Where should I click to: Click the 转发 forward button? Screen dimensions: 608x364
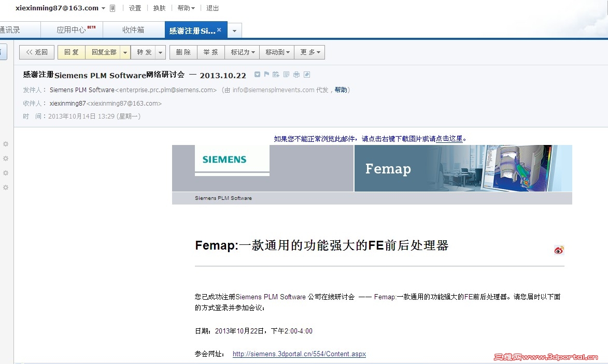tap(144, 52)
